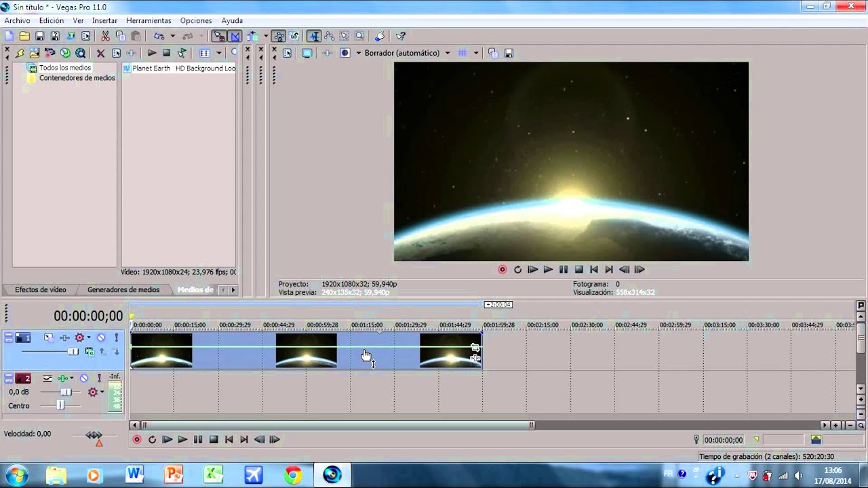
Task: Click the Cut scissors icon
Action: coord(106,36)
